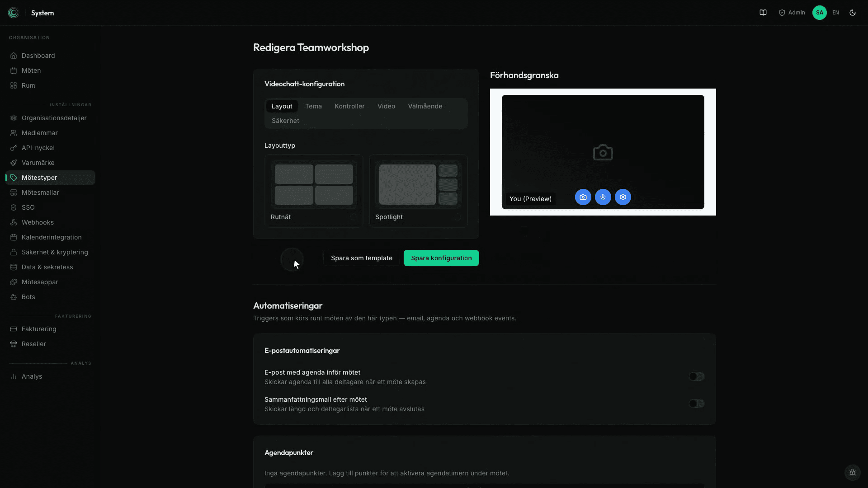The height and width of the screenshot is (488, 868).
Task: Click the Layouttyp label
Action: (280, 145)
